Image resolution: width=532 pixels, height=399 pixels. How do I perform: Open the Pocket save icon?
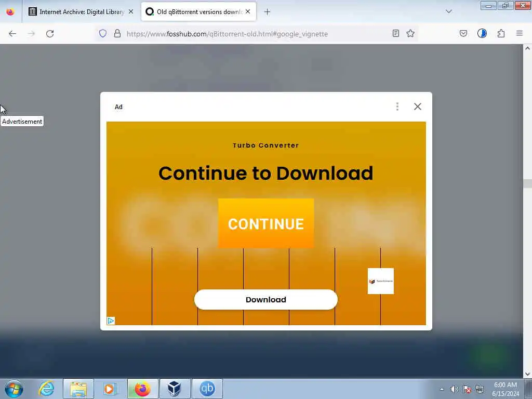pyautogui.click(x=463, y=34)
